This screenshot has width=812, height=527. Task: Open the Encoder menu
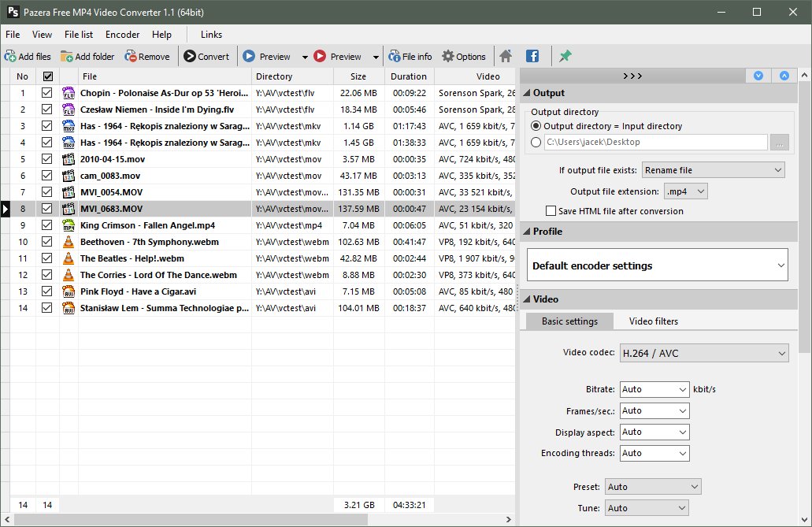(122, 34)
